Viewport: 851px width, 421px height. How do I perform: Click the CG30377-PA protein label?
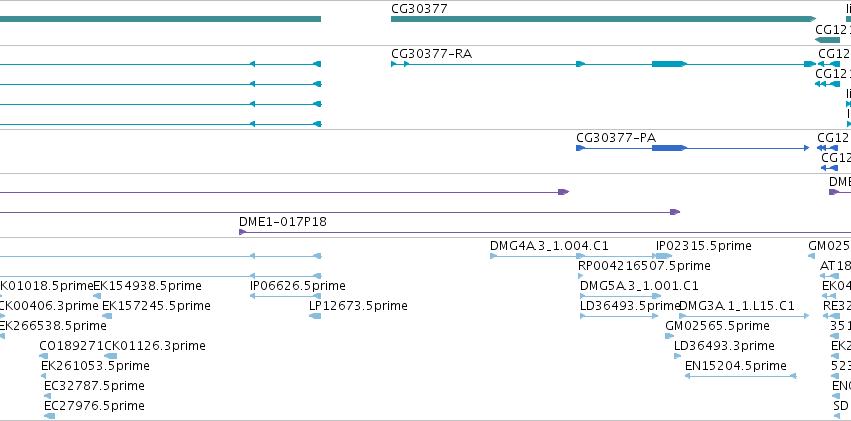click(616, 137)
